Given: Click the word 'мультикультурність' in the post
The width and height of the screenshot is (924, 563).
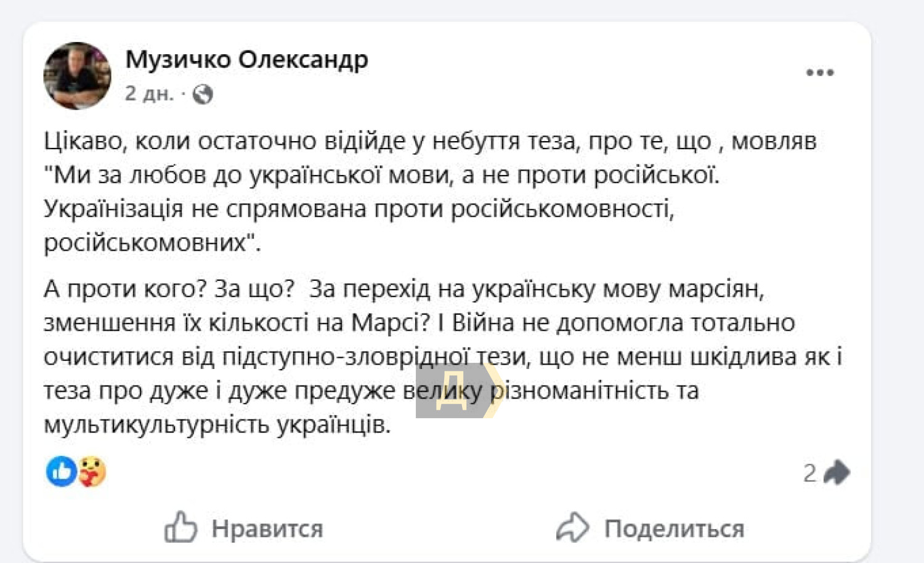Looking at the screenshot, I should pyautogui.click(x=156, y=425).
